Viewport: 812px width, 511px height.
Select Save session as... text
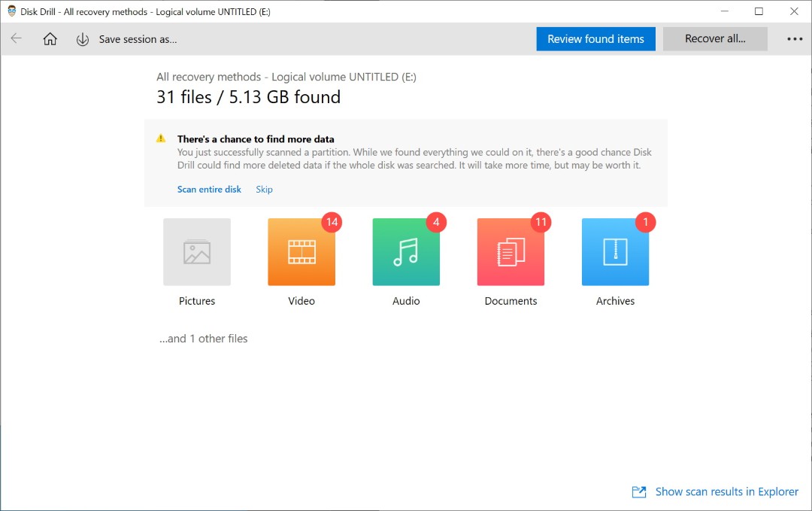(138, 39)
